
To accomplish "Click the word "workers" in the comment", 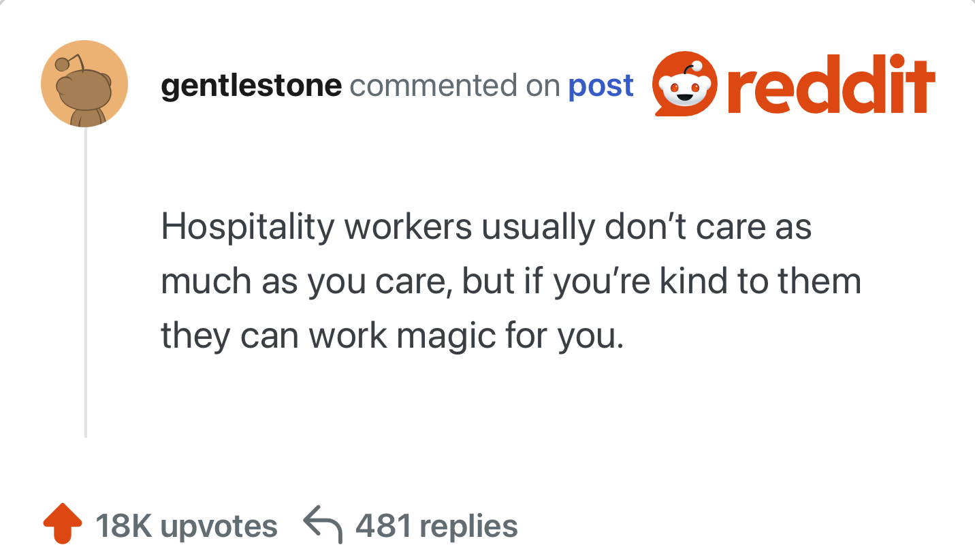I will [408, 227].
